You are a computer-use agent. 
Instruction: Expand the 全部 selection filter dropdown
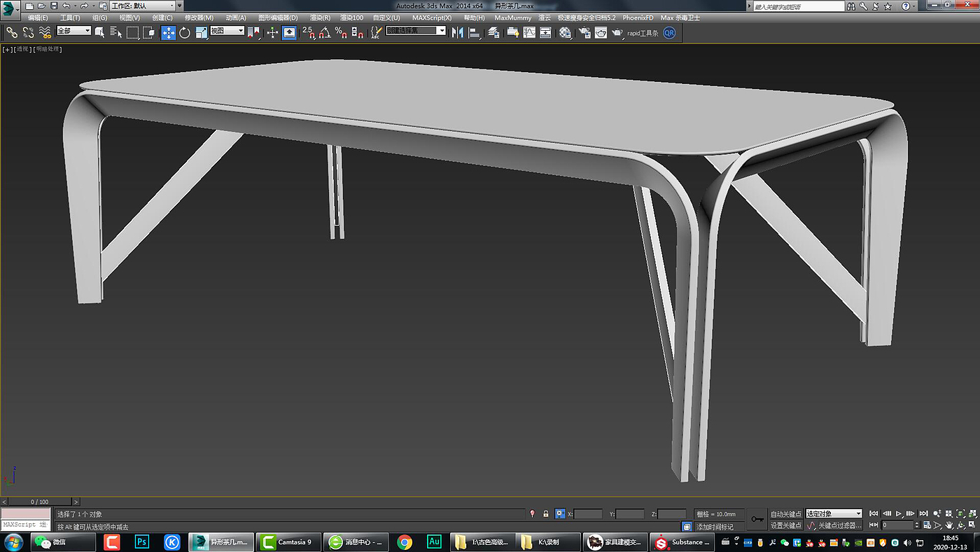pos(73,31)
